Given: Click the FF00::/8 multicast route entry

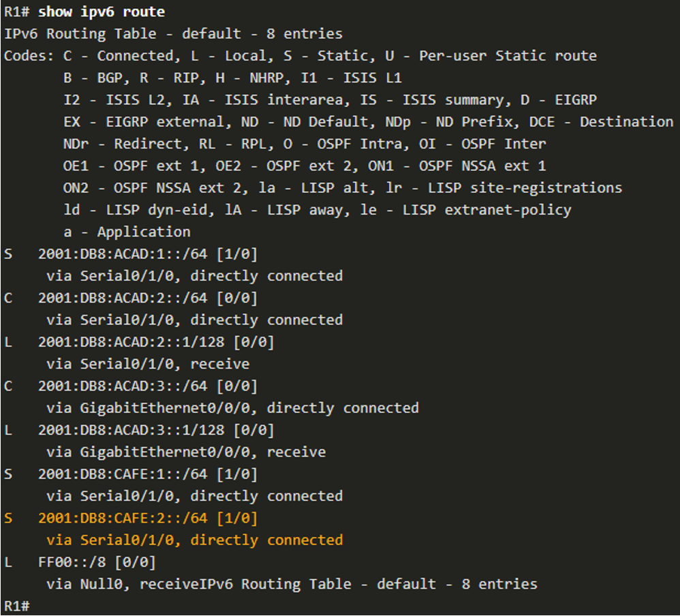Looking at the screenshot, I should pyautogui.click(x=80, y=562).
